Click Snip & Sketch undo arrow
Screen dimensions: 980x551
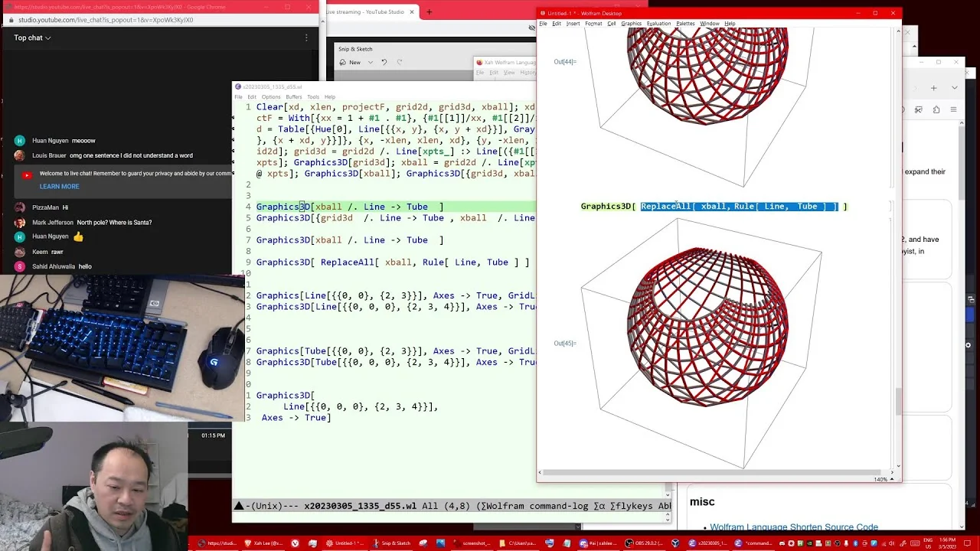384,62
